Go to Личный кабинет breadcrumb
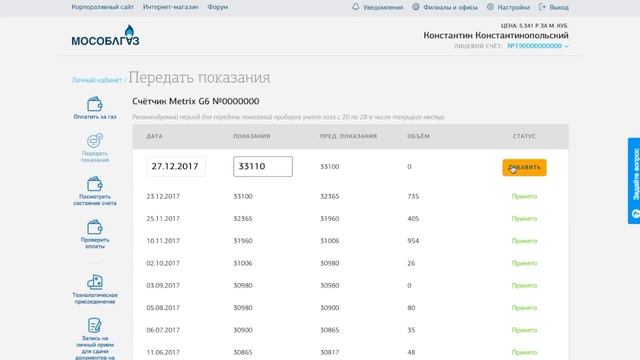 (x=97, y=80)
